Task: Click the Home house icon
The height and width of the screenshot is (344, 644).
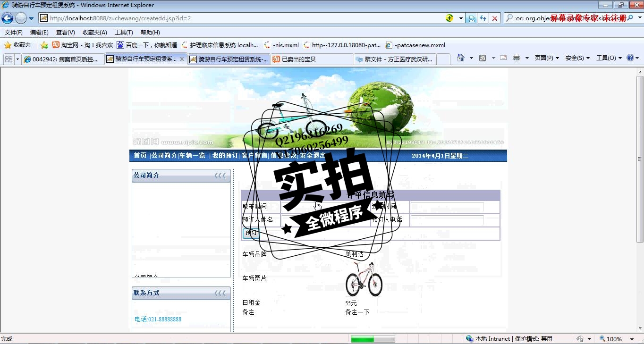Action: click(461, 58)
